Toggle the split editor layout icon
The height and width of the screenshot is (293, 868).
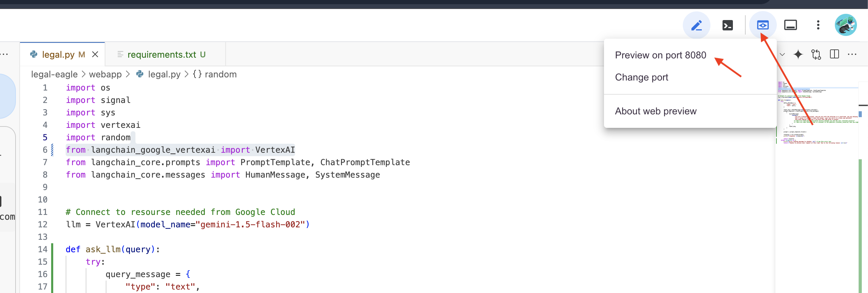pyautogui.click(x=834, y=55)
